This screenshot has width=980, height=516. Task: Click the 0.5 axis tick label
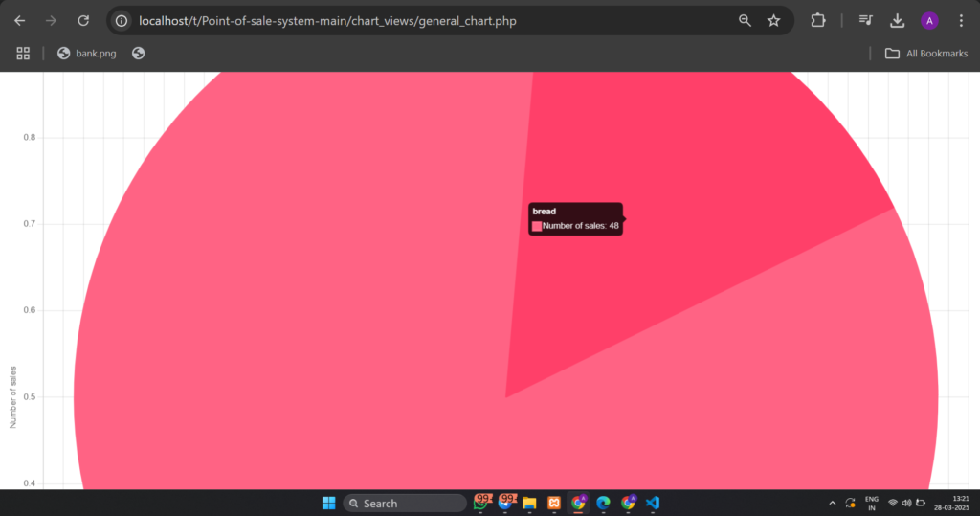[30, 397]
